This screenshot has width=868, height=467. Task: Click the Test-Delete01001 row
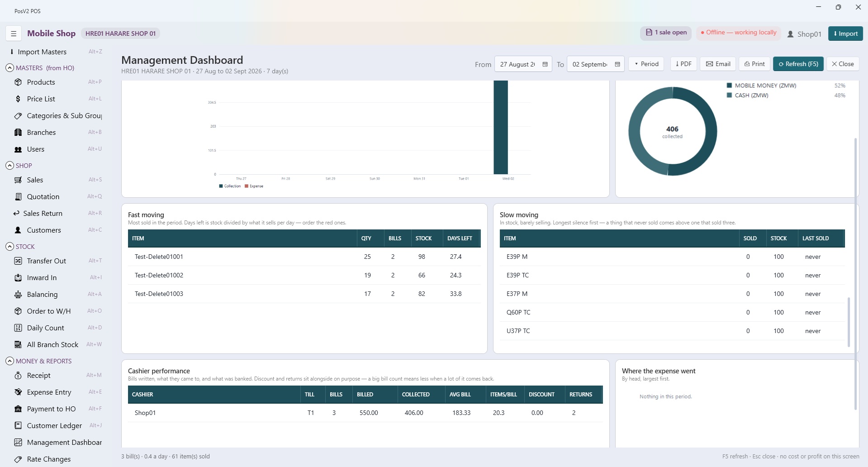(304, 257)
